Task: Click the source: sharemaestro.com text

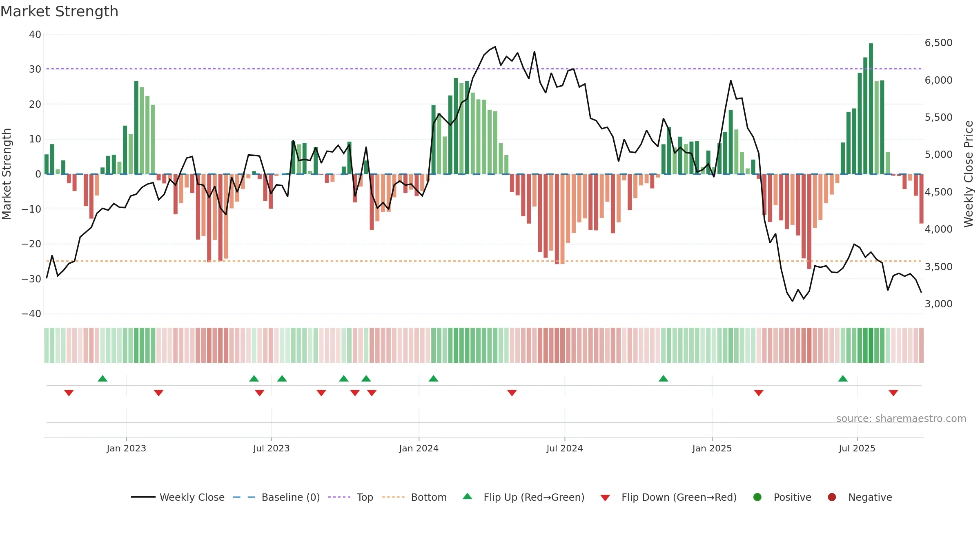Action: (x=901, y=418)
